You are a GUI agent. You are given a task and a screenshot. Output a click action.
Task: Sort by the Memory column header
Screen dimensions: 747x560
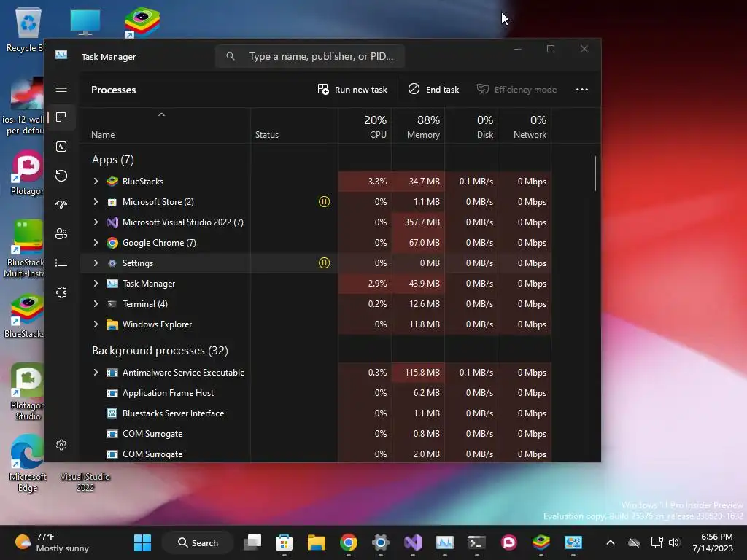pos(418,127)
